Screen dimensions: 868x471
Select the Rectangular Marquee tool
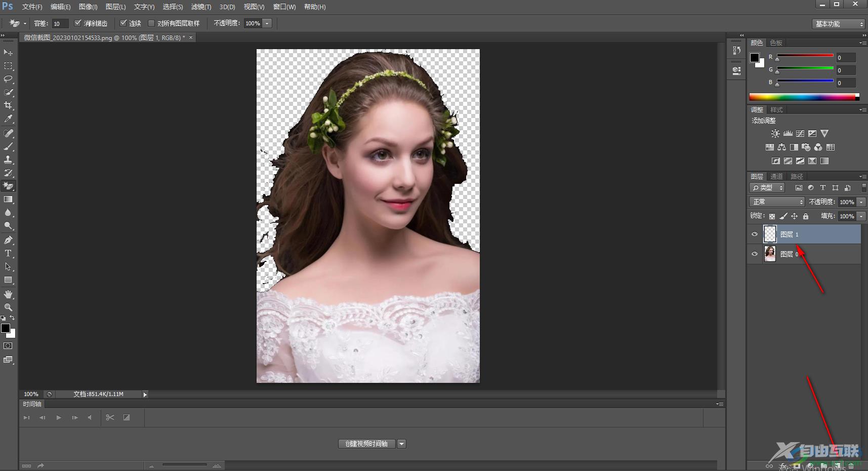coord(8,66)
